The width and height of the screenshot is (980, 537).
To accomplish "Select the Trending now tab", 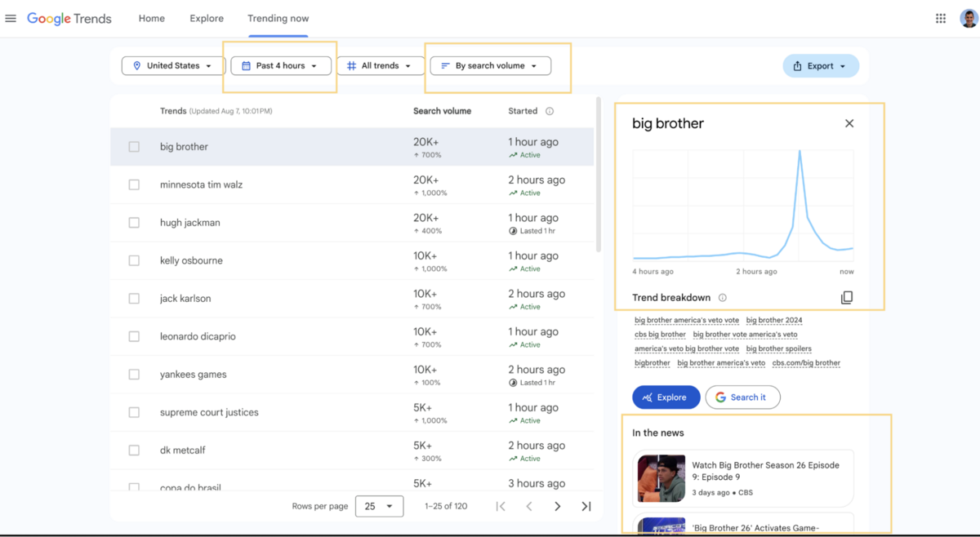I will (x=278, y=18).
